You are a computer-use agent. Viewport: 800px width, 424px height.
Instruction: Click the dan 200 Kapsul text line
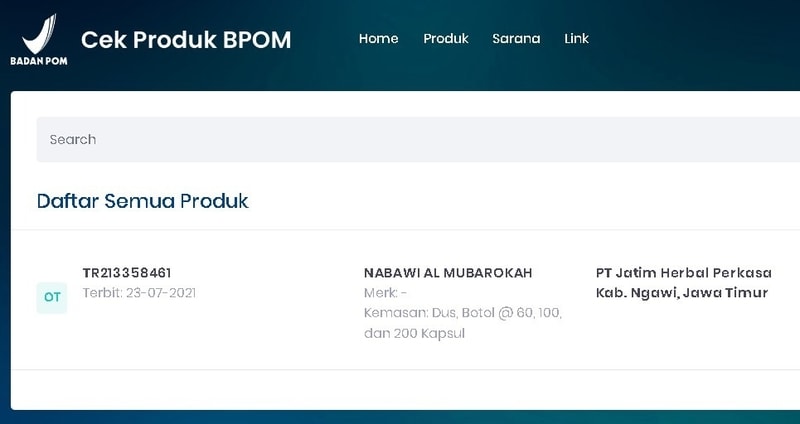click(414, 334)
